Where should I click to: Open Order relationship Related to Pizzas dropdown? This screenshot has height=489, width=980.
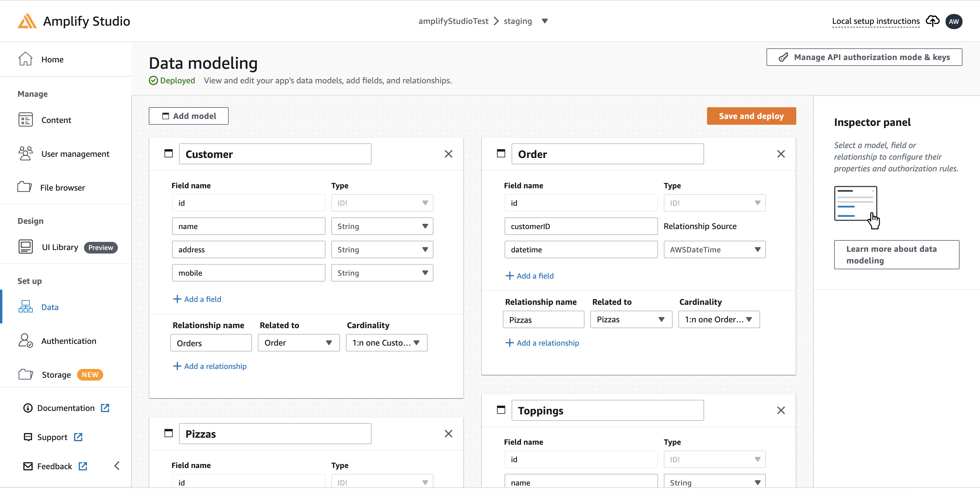point(631,319)
